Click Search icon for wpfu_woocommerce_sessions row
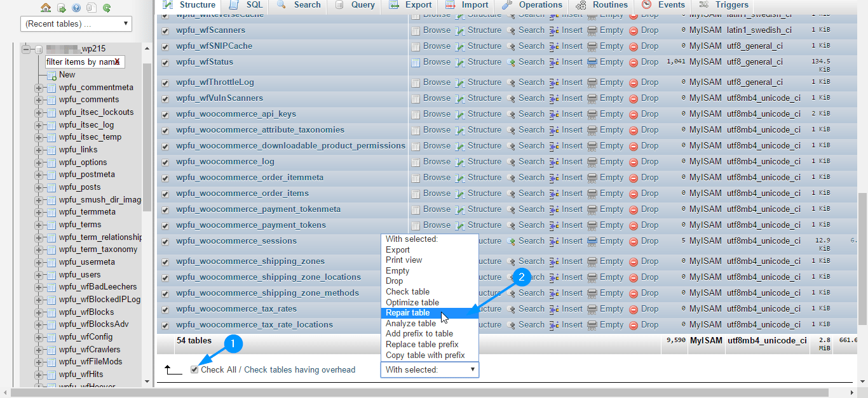This screenshot has height=398, width=868. (x=512, y=241)
